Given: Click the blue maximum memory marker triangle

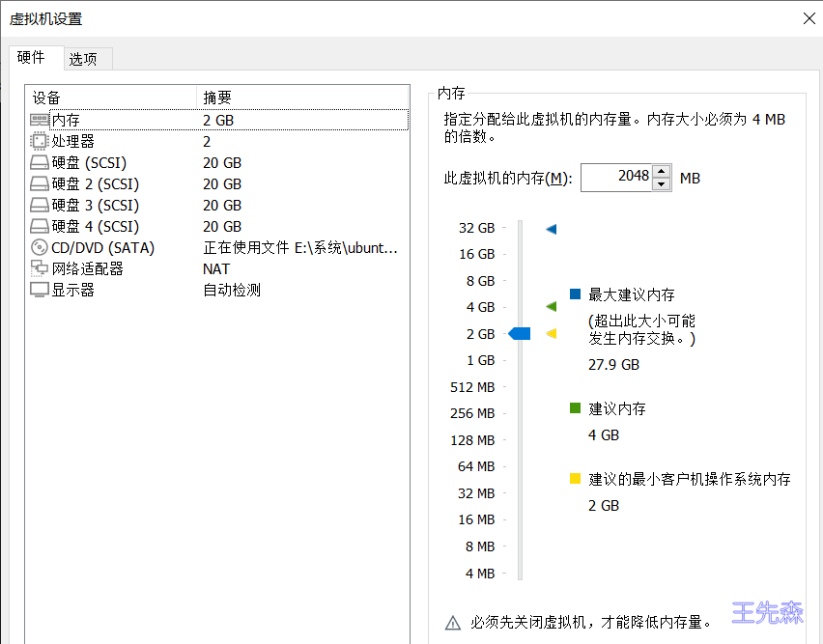Looking at the screenshot, I should coord(552,229).
